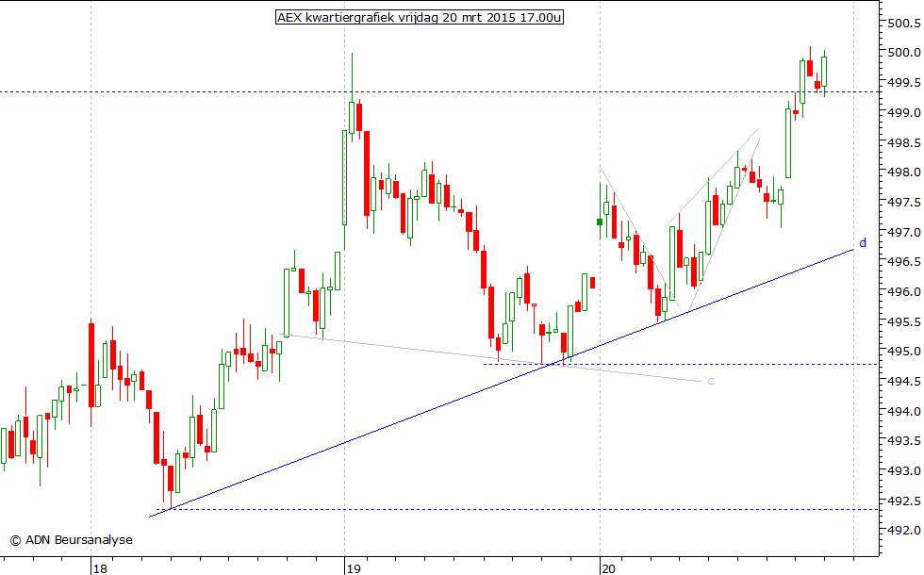Select the 497.5 price axis label
Viewport: 924px width, 575px height.
(x=904, y=202)
